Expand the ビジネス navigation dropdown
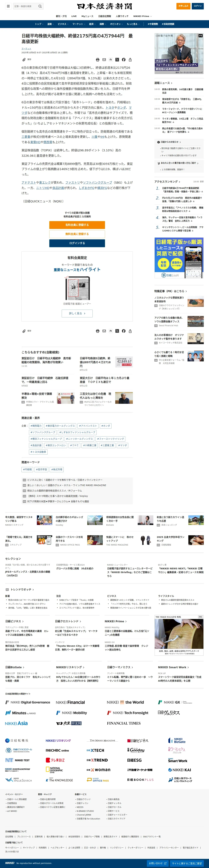 [x=63, y=24]
